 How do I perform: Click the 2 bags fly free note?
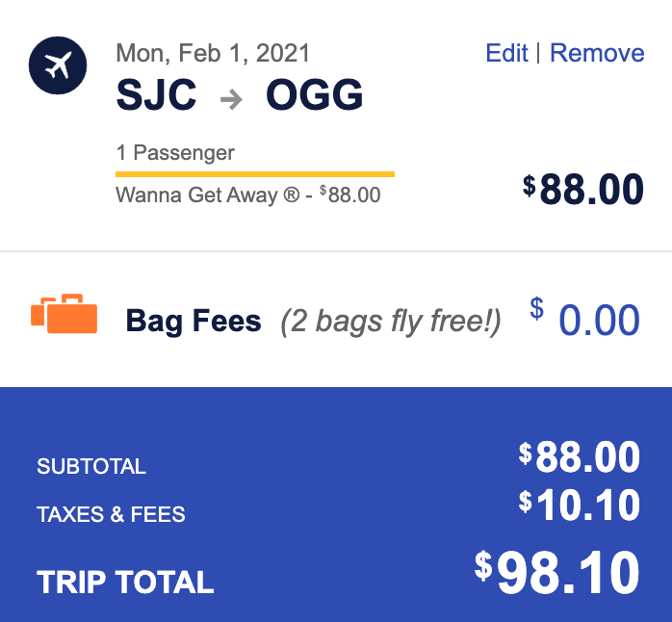[391, 322]
